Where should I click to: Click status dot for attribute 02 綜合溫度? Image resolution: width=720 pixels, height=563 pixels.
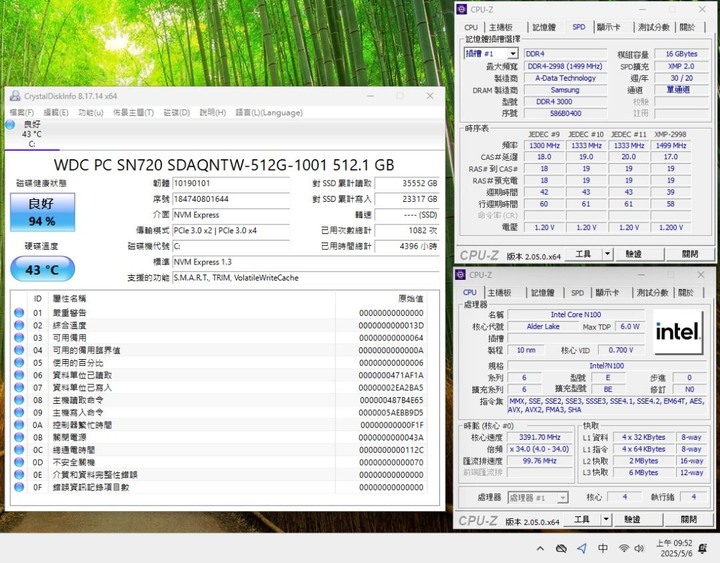(19, 325)
